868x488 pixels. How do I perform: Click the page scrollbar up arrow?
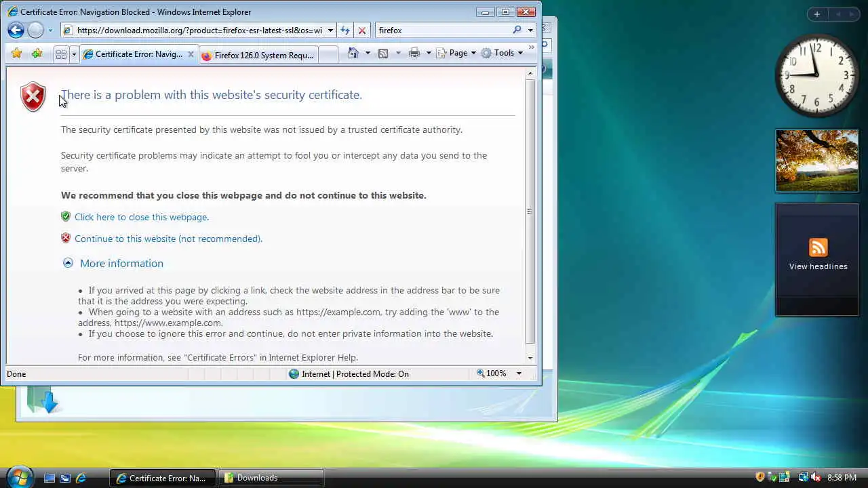pyautogui.click(x=530, y=72)
